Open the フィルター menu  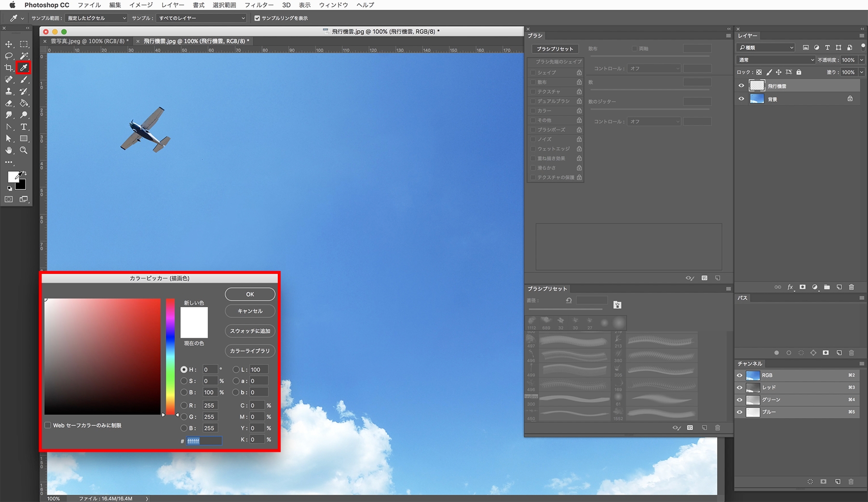click(x=259, y=5)
